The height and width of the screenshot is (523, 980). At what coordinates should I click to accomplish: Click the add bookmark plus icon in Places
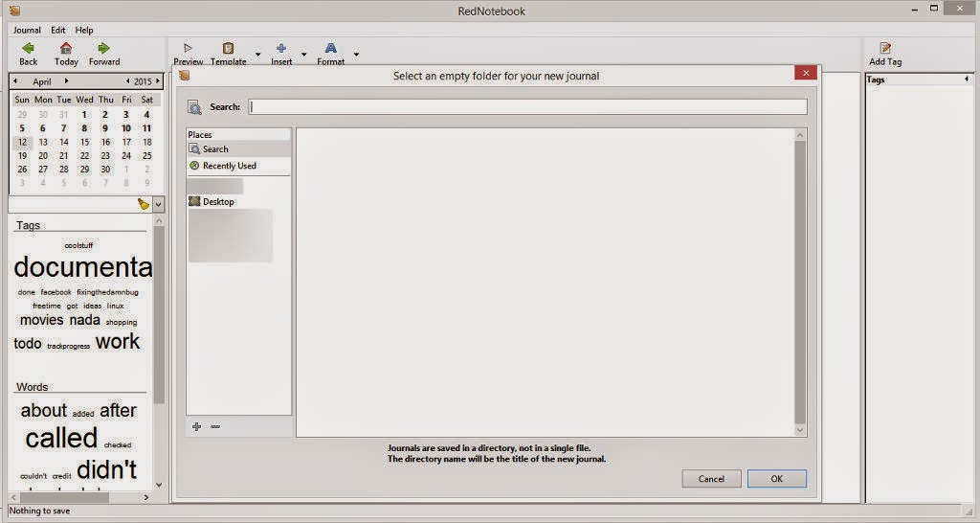(196, 426)
